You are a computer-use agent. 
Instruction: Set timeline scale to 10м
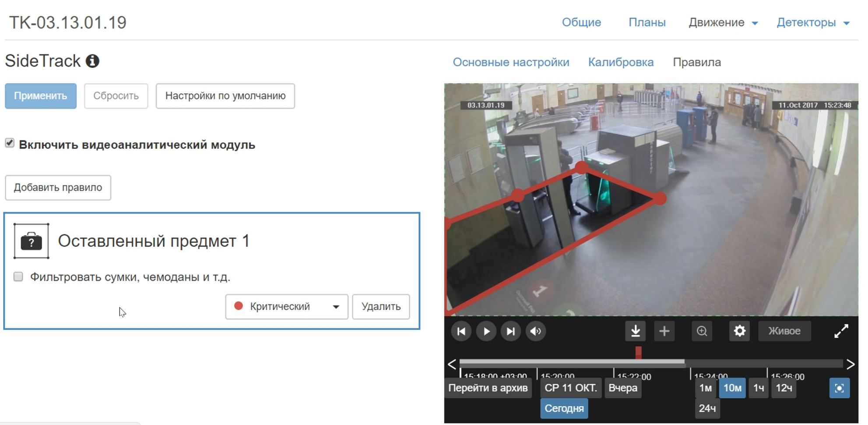732,388
